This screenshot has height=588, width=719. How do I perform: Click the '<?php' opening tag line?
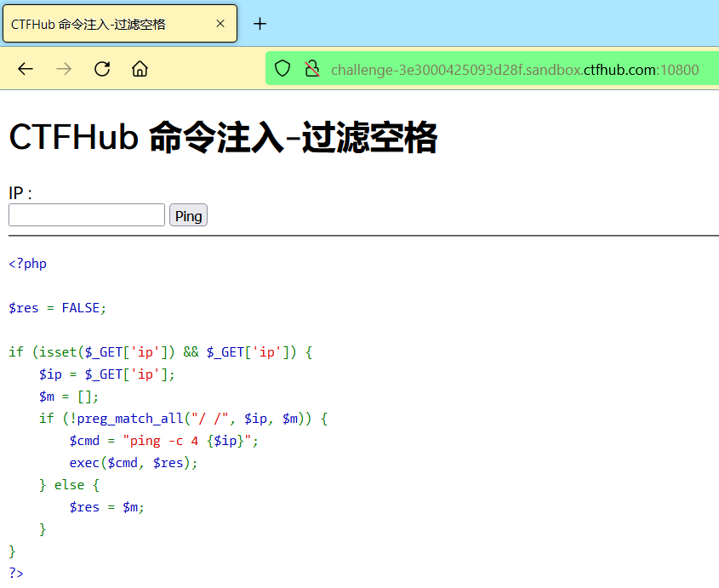pos(27,264)
